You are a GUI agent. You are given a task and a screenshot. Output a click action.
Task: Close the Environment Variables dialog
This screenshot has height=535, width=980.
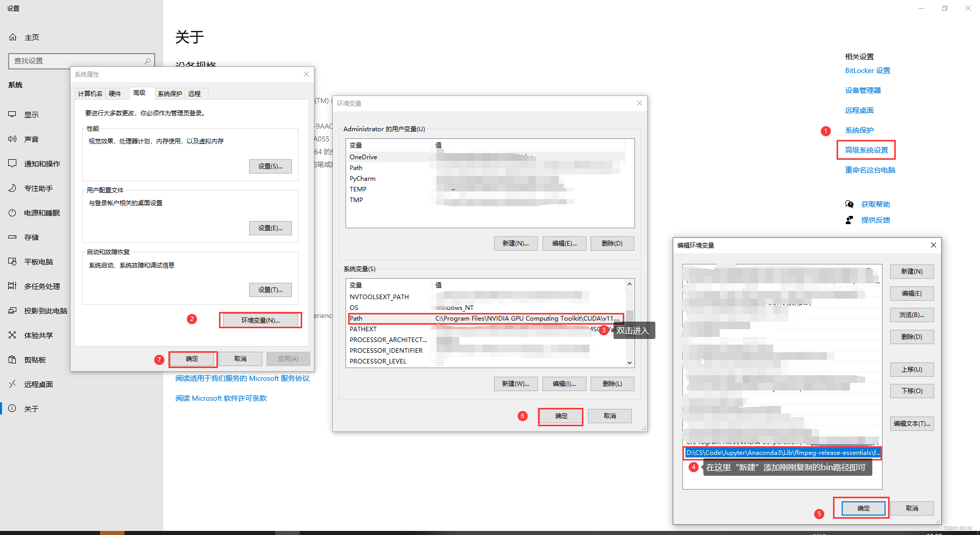(x=640, y=103)
